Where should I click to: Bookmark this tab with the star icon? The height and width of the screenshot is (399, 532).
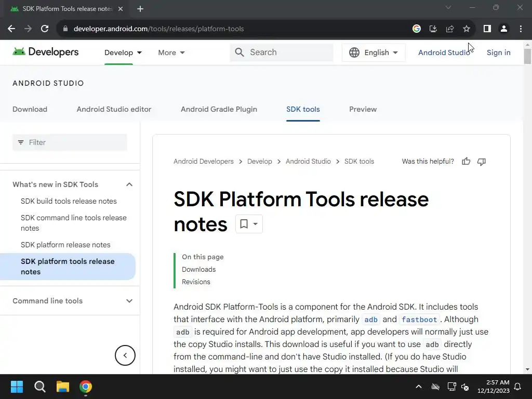pos(467,29)
